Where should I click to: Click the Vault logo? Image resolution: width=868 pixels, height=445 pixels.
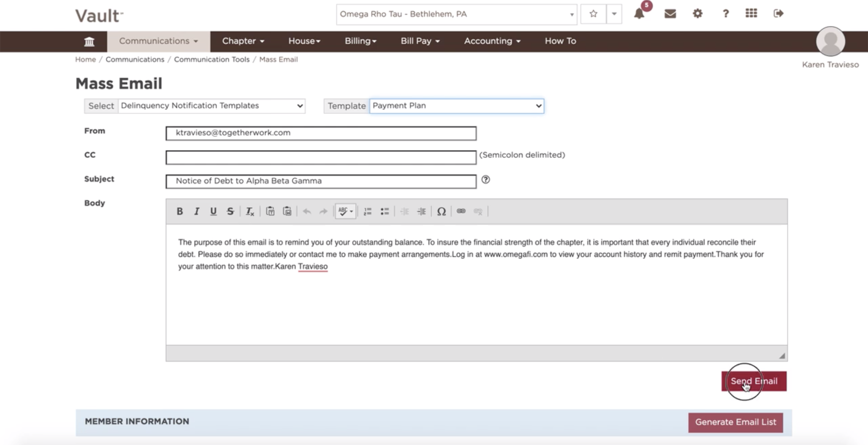pos(99,15)
